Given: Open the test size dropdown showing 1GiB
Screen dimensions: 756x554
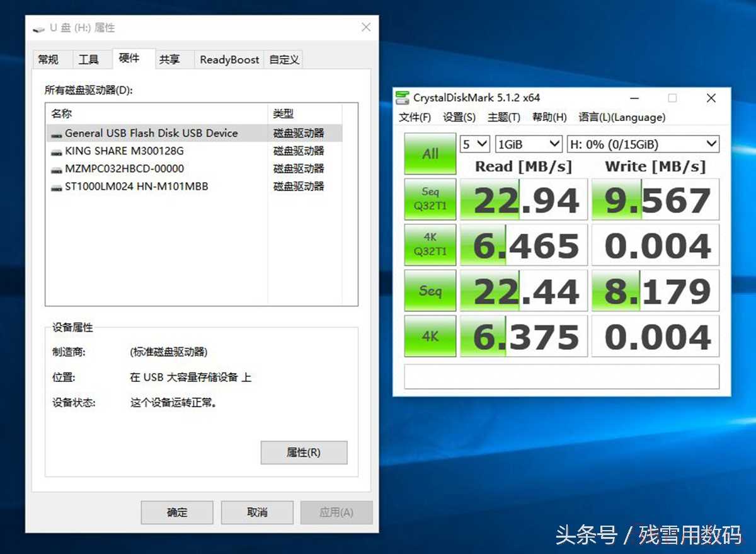Looking at the screenshot, I should pyautogui.click(x=529, y=144).
